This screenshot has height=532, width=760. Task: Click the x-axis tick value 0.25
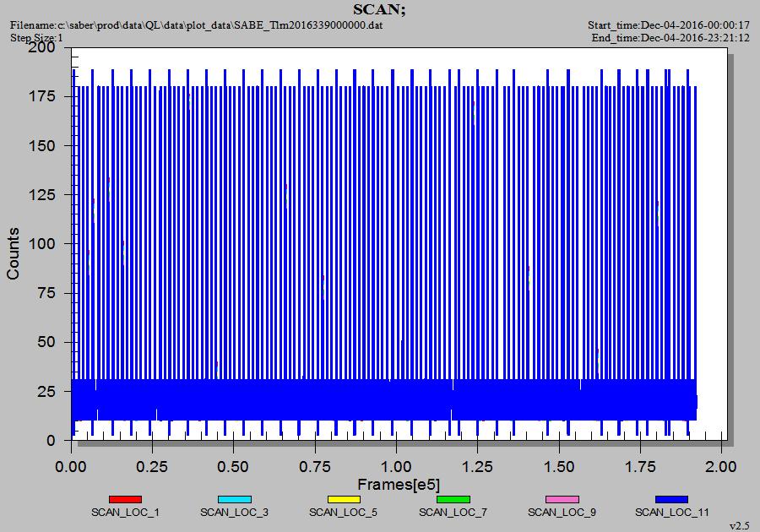[152, 467]
